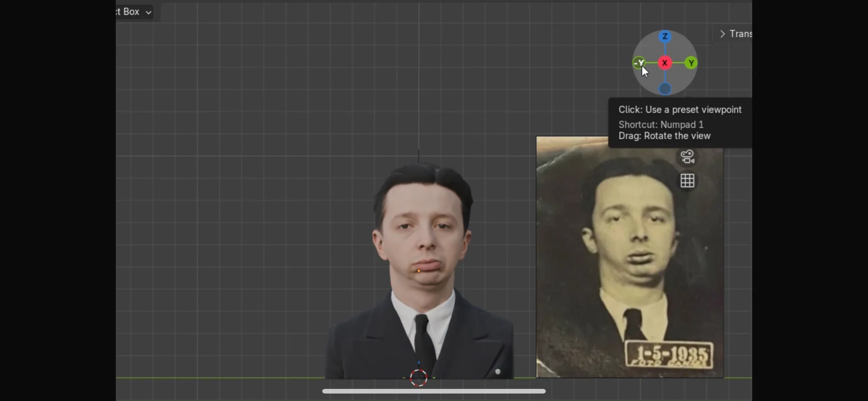This screenshot has width=868, height=401.
Task: Open the Select Box tool dropdown
Action: click(x=135, y=12)
